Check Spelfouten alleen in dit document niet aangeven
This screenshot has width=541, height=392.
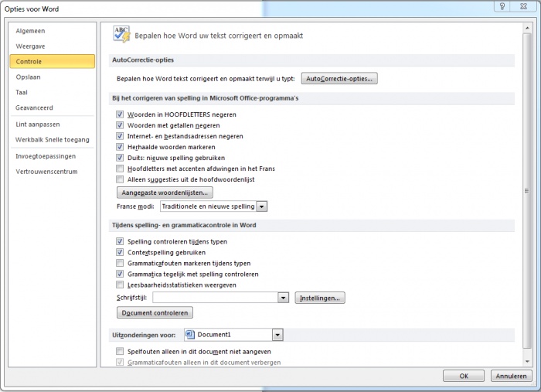pos(120,352)
